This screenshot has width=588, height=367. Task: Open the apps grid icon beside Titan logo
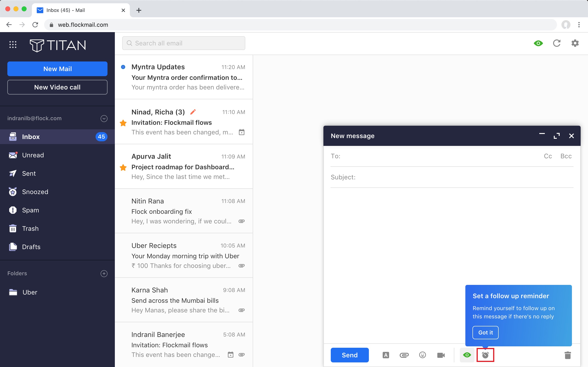click(x=13, y=45)
